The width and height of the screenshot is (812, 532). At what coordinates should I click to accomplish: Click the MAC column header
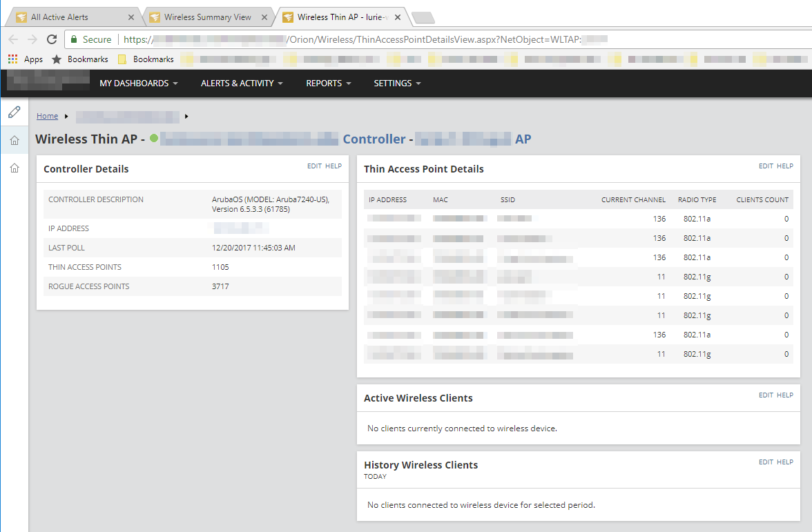pos(441,200)
